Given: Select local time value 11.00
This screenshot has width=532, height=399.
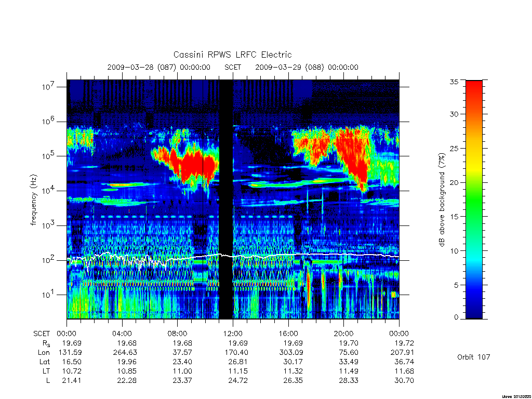Looking at the screenshot, I should point(182,371).
